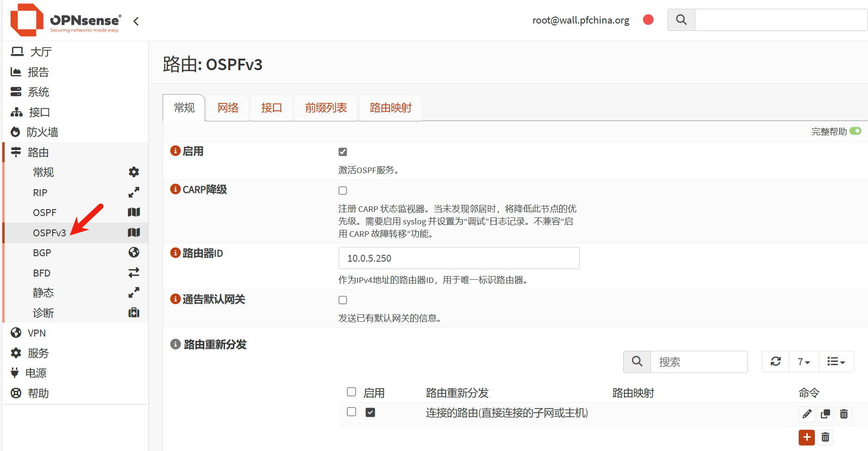The height and width of the screenshot is (451, 868).
Task: Click the edit pencil icon for the redistribution row
Action: click(x=807, y=414)
